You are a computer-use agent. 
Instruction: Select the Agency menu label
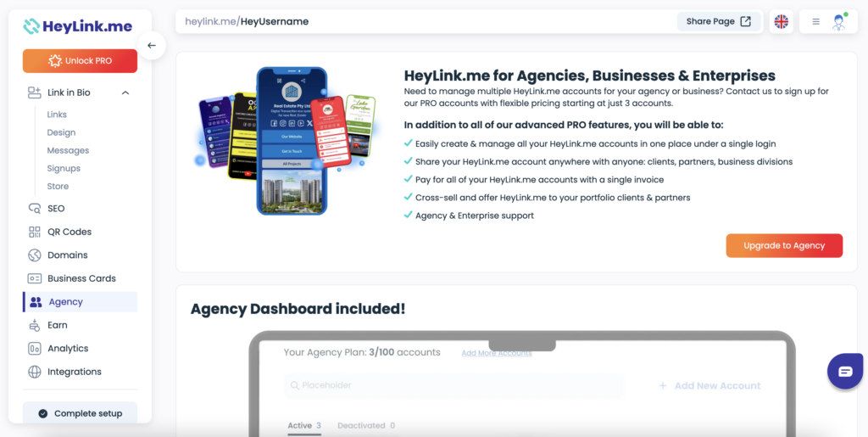66,302
